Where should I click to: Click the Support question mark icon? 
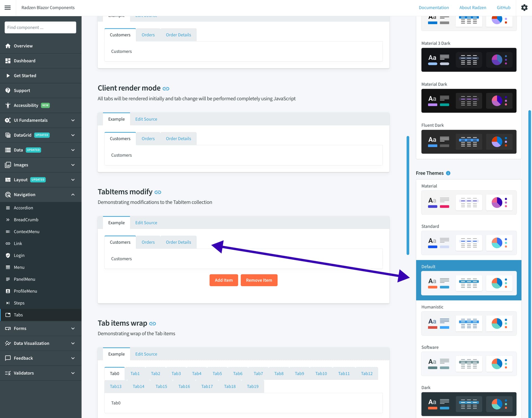8,90
